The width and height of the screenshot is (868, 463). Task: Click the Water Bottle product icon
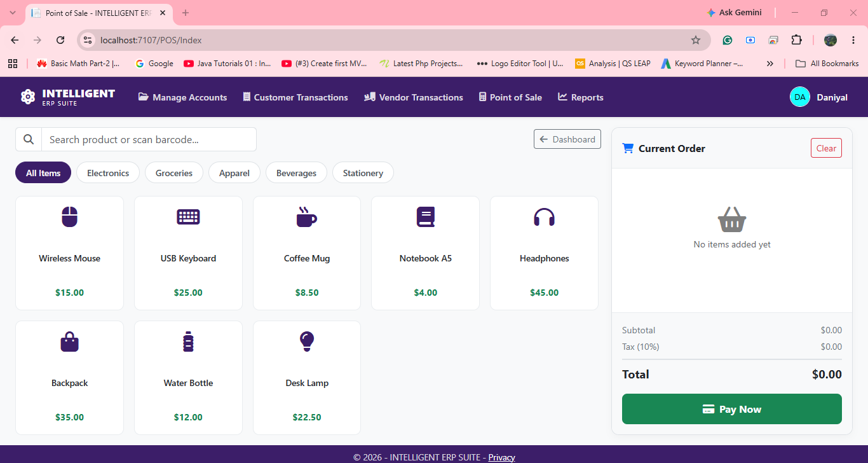[188, 342]
